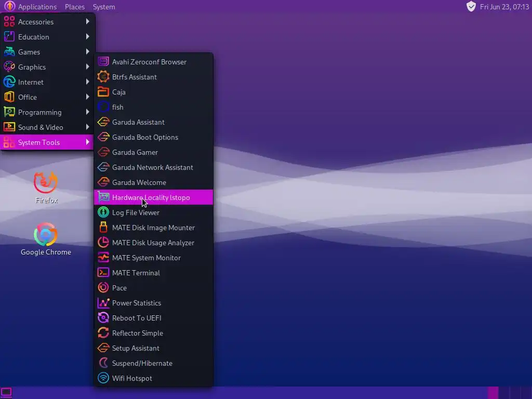Select the Internet category
The image size is (532, 399).
click(x=47, y=82)
